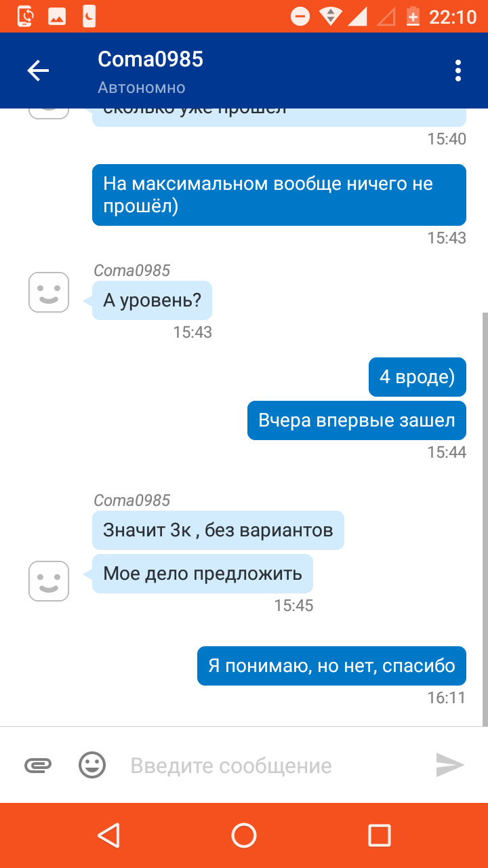This screenshot has height=868, width=488.
Task: Open the emoji smiley picker
Action: 92,766
